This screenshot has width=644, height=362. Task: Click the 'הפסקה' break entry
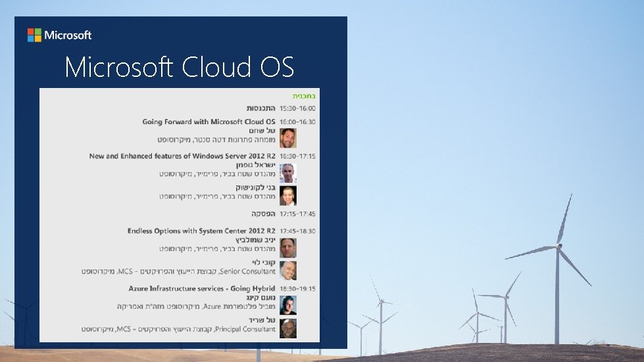click(263, 214)
